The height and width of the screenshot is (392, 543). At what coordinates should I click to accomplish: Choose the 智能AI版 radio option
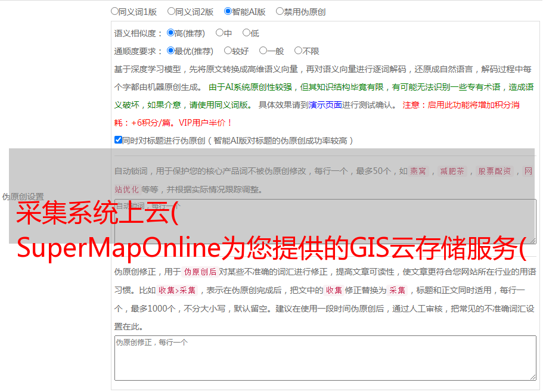coord(228,11)
